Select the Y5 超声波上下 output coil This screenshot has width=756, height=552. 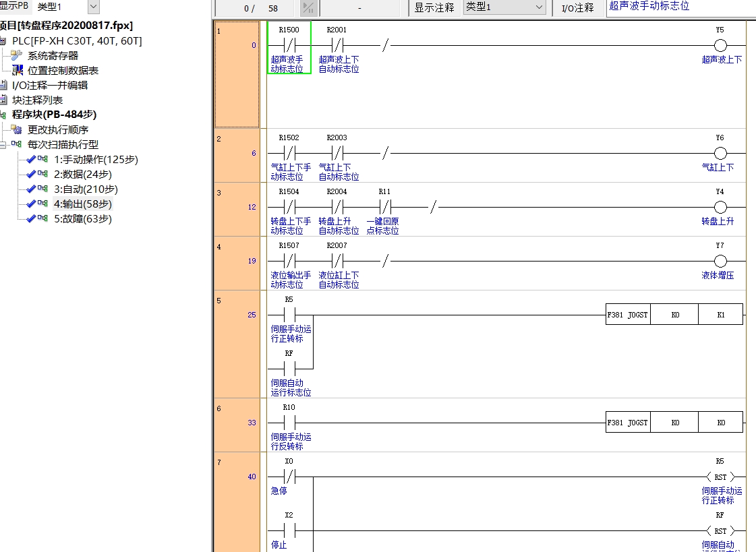tap(720, 46)
